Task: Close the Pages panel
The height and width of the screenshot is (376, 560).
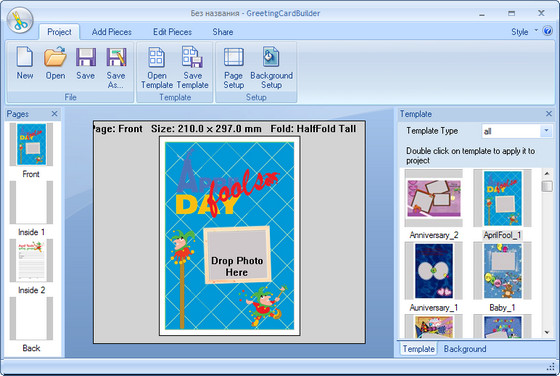Action: (54, 114)
